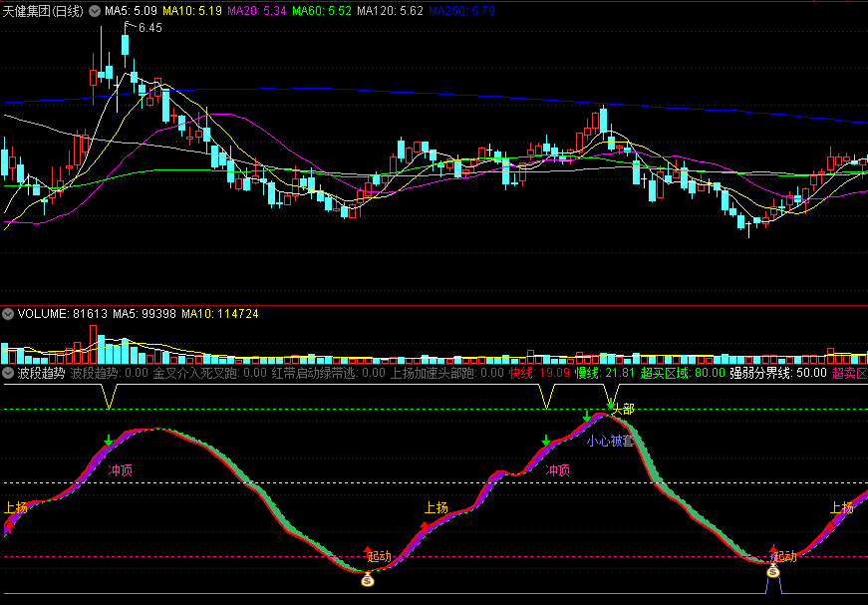Open the dropdown beside 天健集团(日线) title
This screenshot has width=868, height=605.
point(95,11)
